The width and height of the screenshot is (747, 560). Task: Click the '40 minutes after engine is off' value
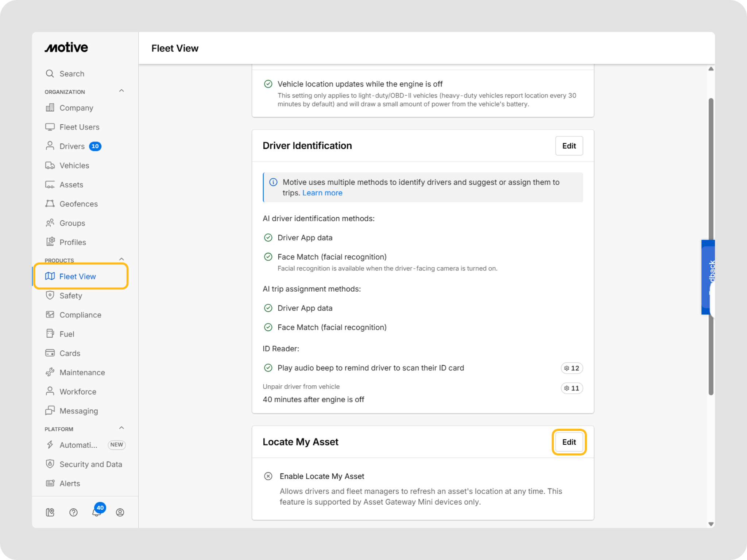pyautogui.click(x=313, y=399)
